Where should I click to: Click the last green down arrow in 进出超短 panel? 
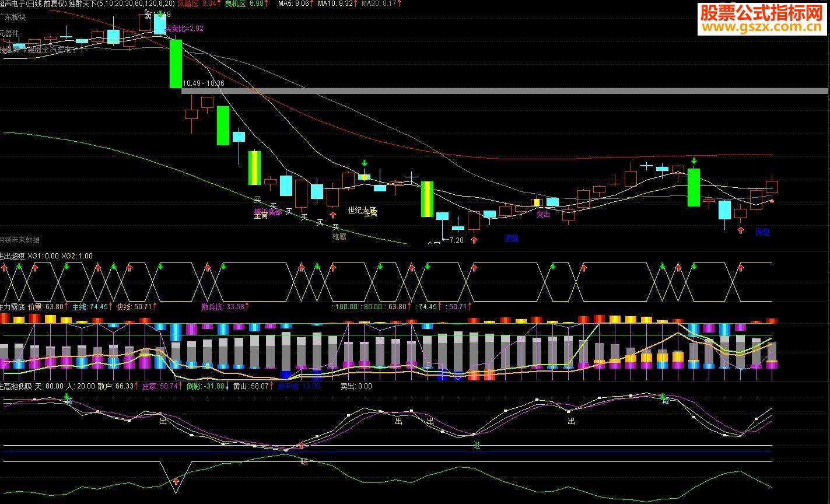point(694,267)
